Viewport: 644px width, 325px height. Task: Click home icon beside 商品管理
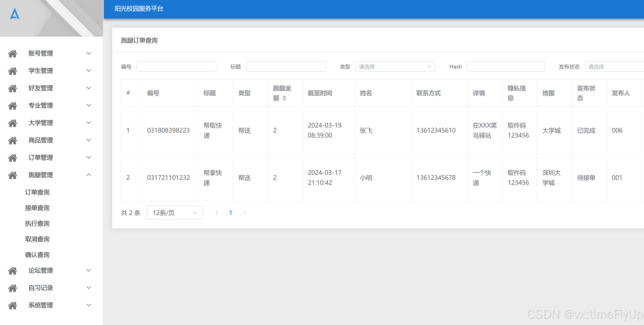tap(13, 140)
